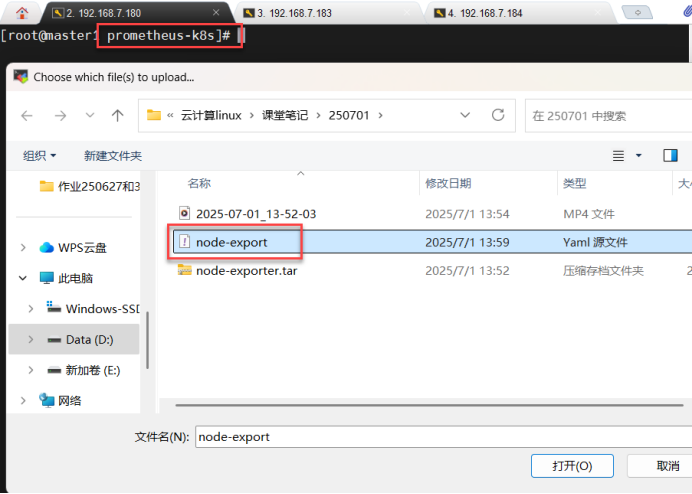692x494 pixels.
Task: Click the 新建文件夹 (New folder) button
Action: pyautogui.click(x=113, y=156)
